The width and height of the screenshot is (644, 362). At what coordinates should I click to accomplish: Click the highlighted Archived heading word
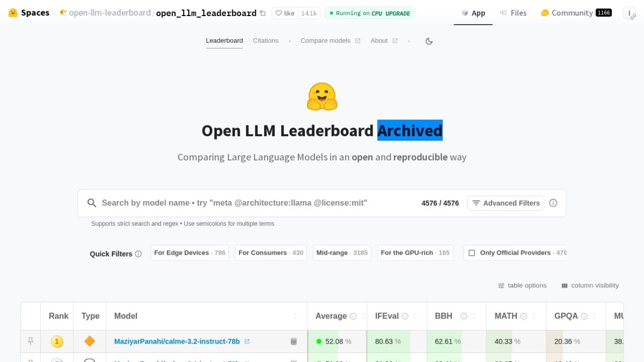click(410, 130)
